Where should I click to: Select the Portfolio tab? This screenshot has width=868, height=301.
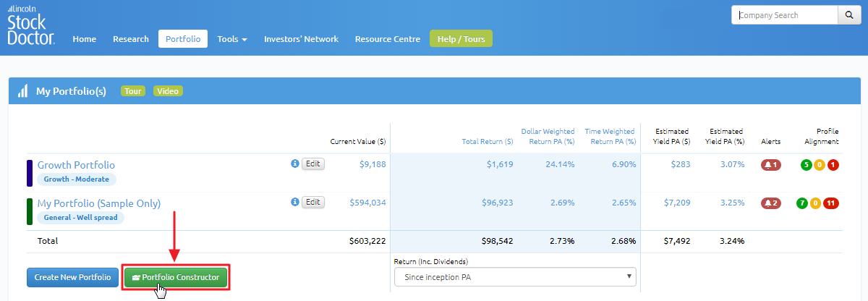click(183, 39)
